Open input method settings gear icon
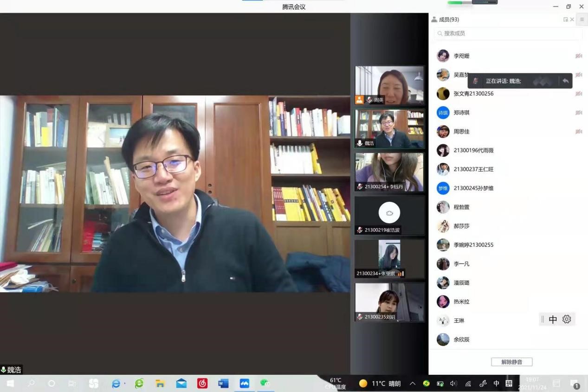Viewport: 588px width, 392px height. 567,319
